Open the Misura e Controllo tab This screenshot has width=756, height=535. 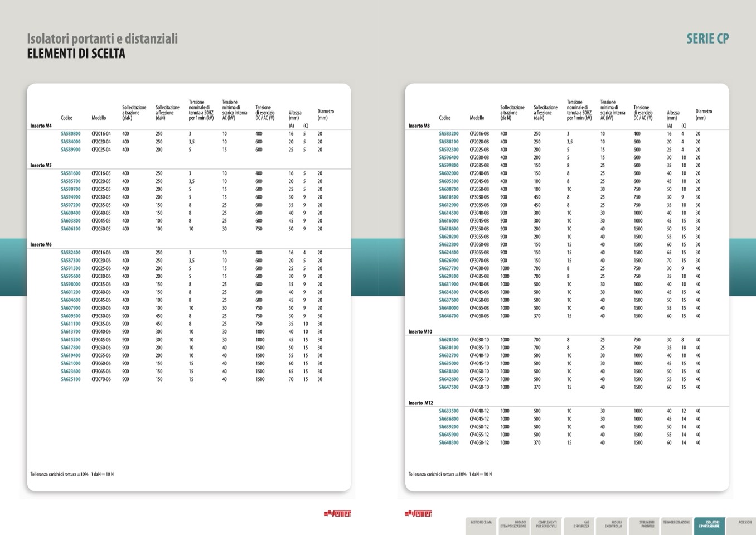[x=613, y=525]
